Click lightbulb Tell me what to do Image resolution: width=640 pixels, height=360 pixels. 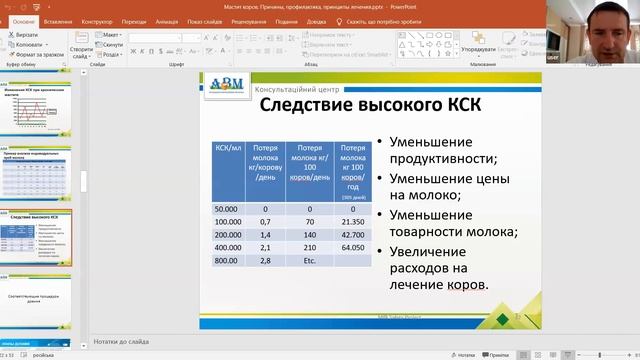[339, 22]
